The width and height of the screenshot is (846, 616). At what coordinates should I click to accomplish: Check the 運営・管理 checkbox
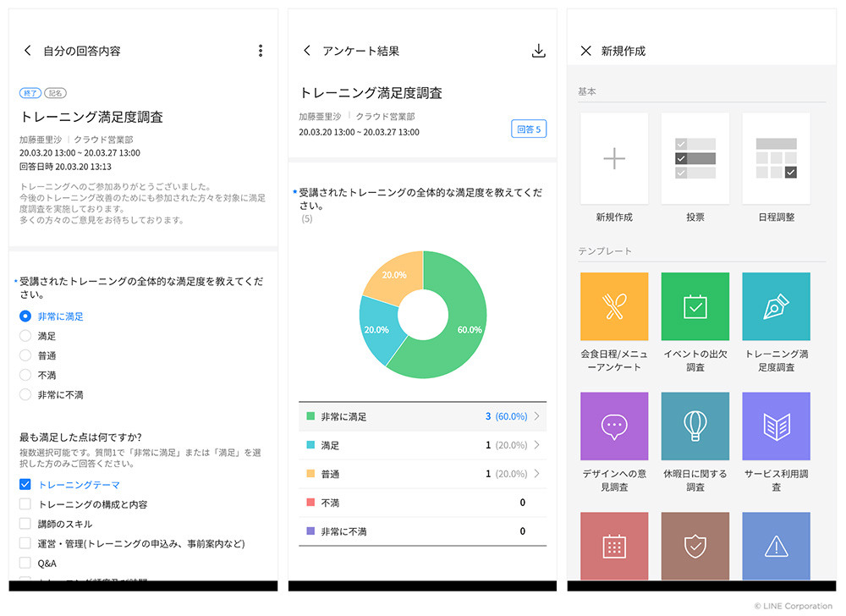point(25,543)
